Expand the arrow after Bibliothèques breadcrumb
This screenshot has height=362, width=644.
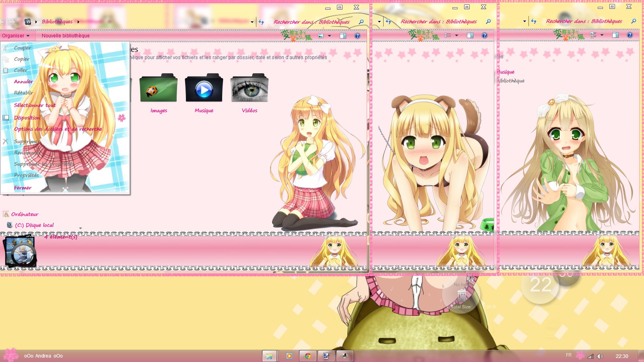point(78,22)
